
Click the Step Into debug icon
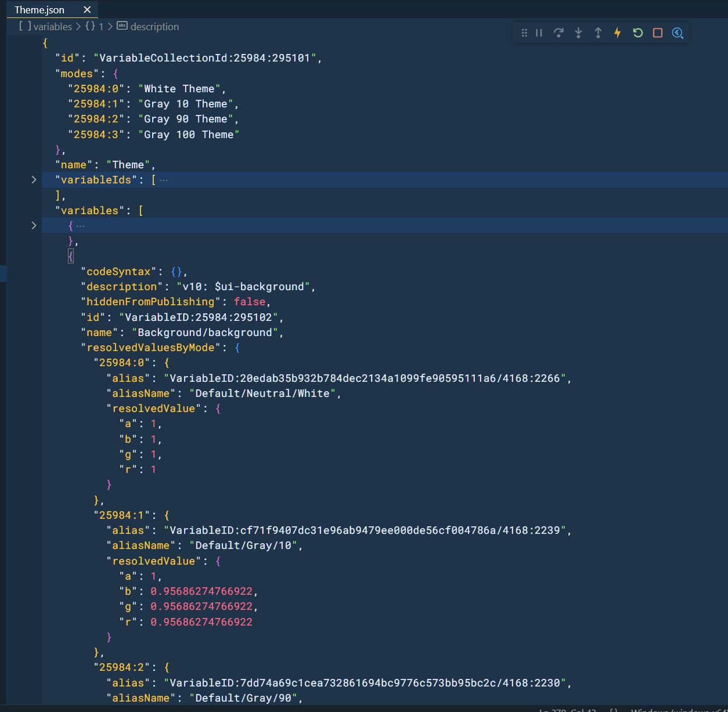[578, 33]
